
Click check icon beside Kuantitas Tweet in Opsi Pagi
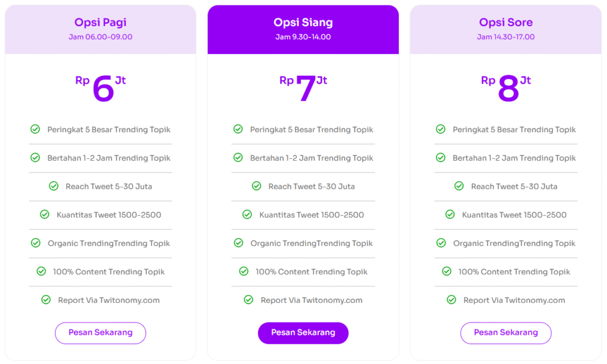[x=44, y=215]
